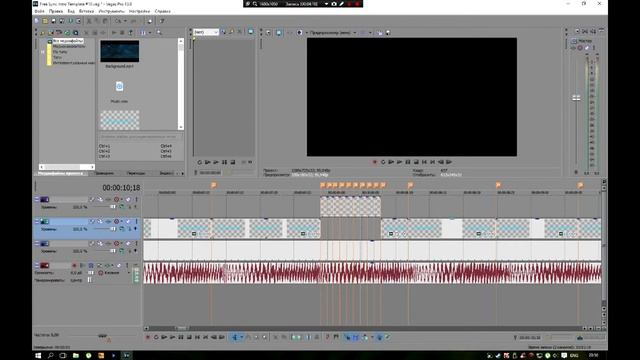This screenshot has width=640, height=360.
Task: Select 'Теги' in media tree
Action: click(58, 57)
